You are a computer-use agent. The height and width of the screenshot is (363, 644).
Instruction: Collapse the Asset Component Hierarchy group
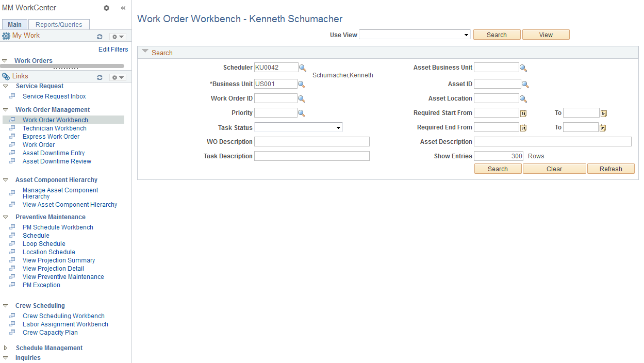coord(6,180)
